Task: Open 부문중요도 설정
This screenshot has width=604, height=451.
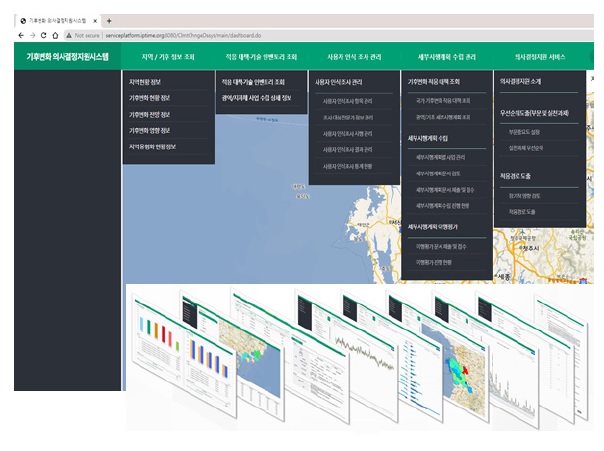Action: [x=524, y=132]
